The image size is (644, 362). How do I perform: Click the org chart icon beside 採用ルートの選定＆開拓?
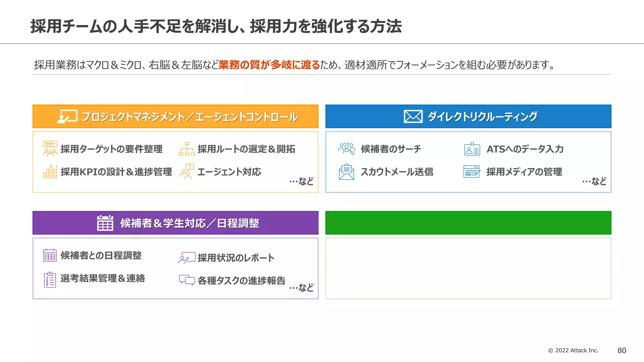click(187, 149)
